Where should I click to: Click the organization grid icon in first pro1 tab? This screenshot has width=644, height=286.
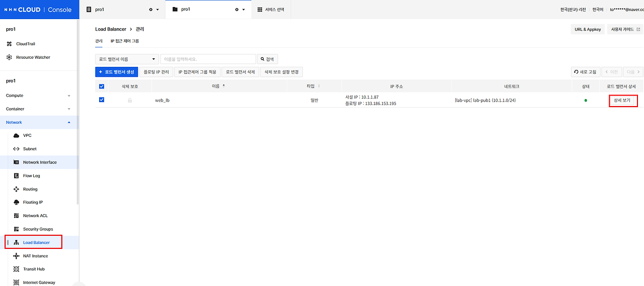pos(89,10)
